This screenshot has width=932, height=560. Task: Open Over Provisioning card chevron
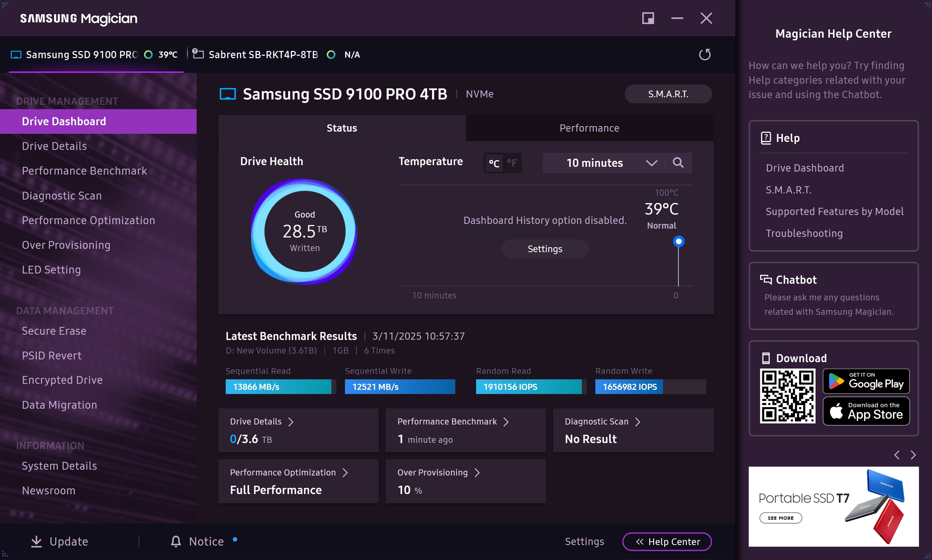477,472
